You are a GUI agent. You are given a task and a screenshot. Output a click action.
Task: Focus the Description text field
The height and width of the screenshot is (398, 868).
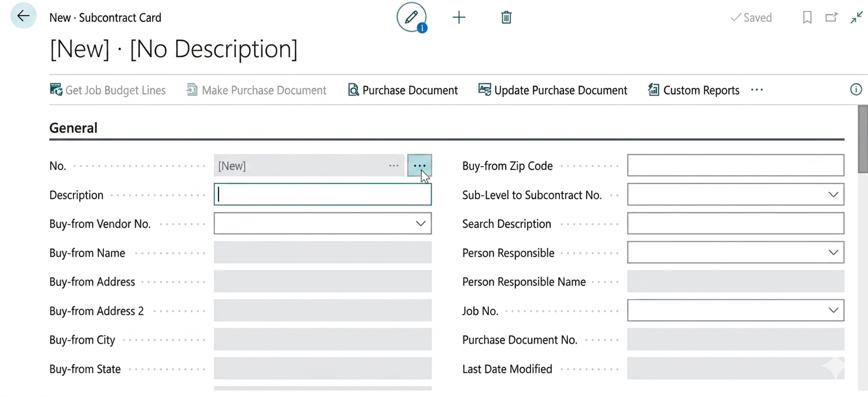[x=322, y=195]
